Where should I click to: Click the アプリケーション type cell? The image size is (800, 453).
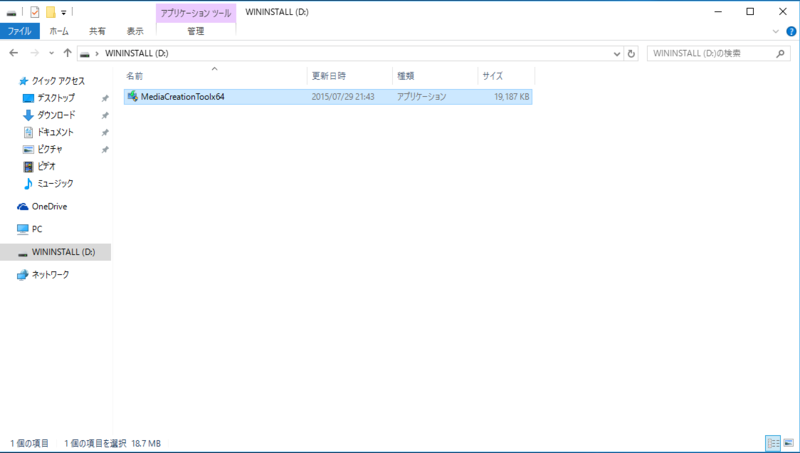click(421, 96)
